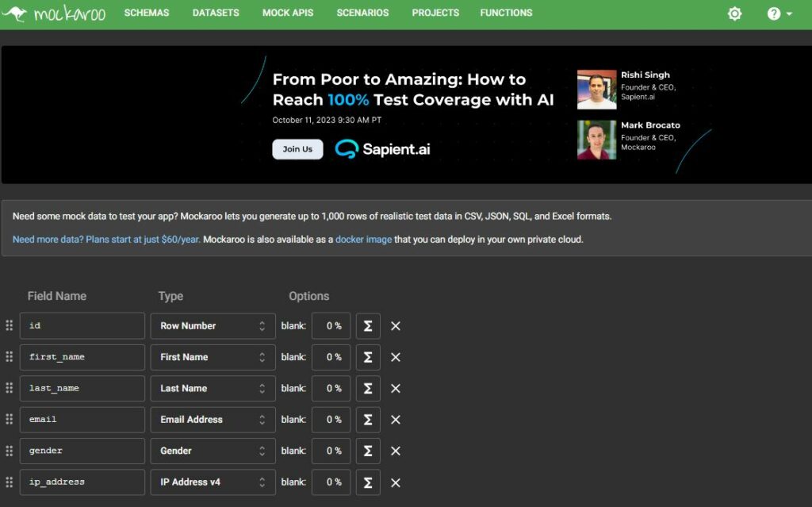Edit the last_name field name input
Image resolution: width=812 pixels, height=507 pixels.
click(82, 388)
